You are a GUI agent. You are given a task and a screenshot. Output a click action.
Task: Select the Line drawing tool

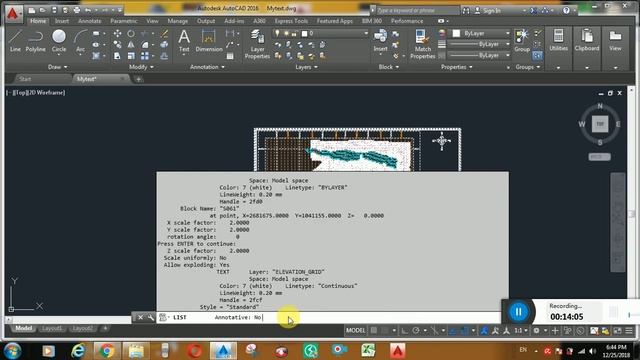click(15, 41)
